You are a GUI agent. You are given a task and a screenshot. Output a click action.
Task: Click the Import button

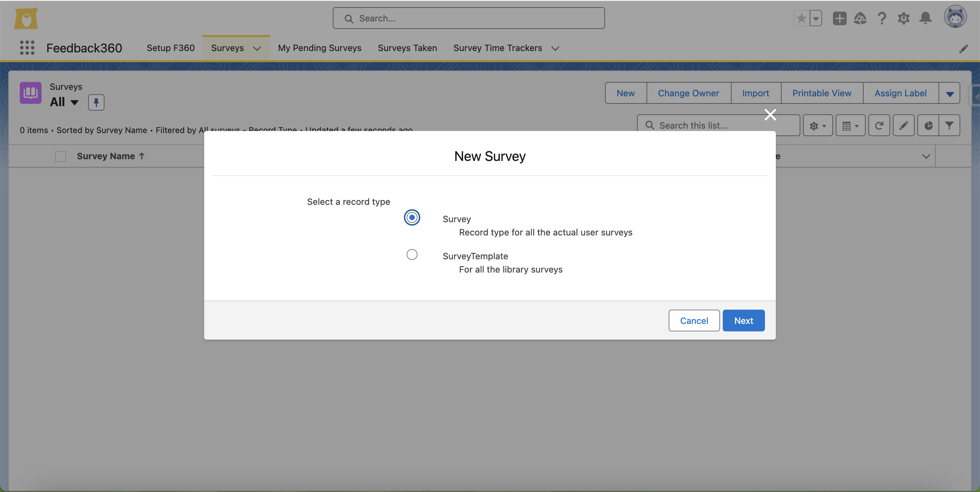(x=755, y=93)
